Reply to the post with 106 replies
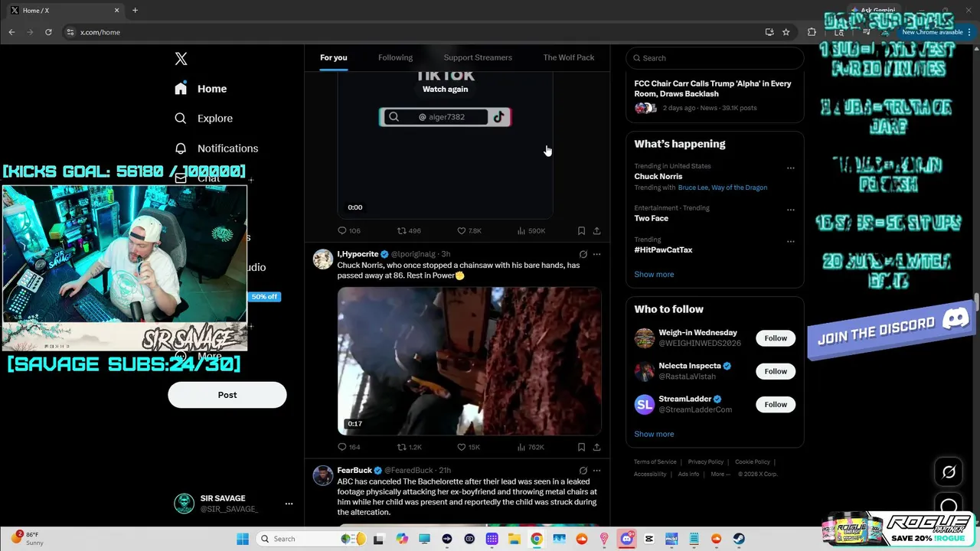The height and width of the screenshot is (551, 980). 349,230
